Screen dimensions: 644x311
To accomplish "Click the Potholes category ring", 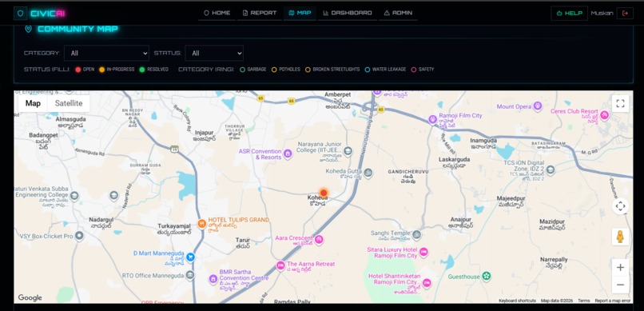I will (274, 70).
